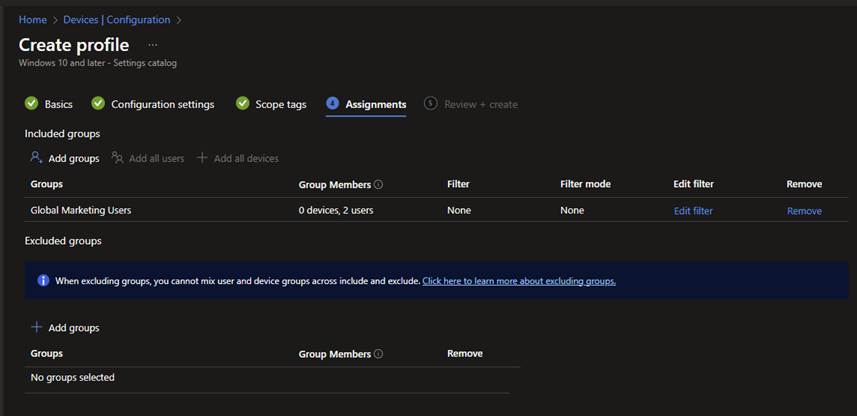Select the Global Marketing Users row
This screenshot has width=857, height=416.
coord(81,211)
